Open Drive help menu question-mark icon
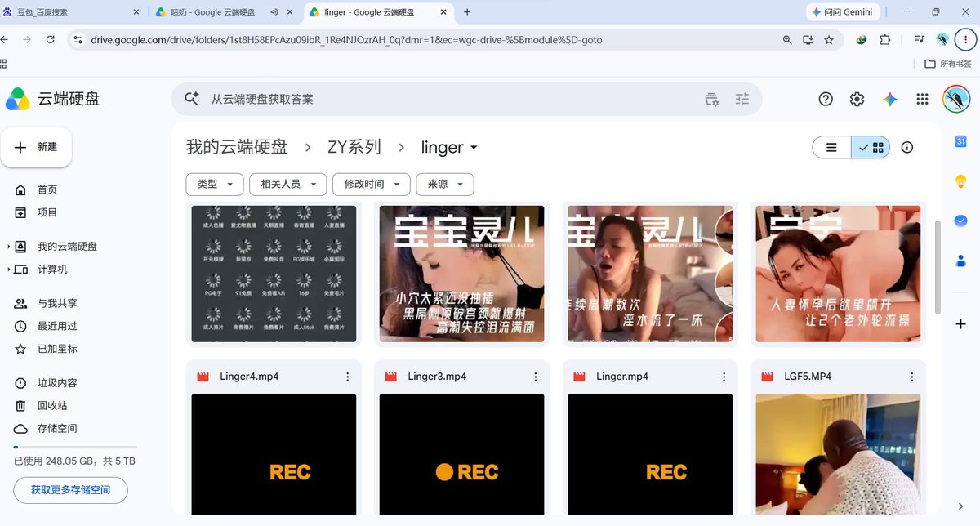This screenshot has height=526, width=980. tap(826, 99)
